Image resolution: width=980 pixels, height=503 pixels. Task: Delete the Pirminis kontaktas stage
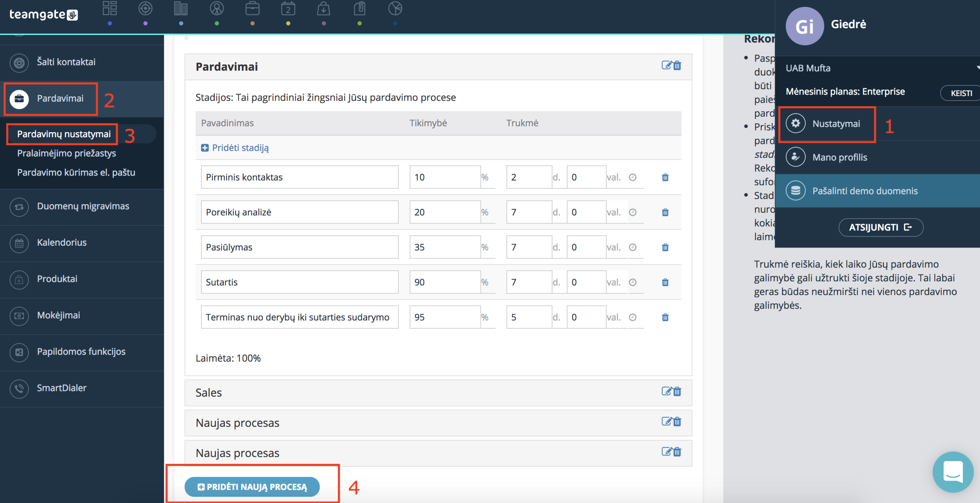pos(665,177)
